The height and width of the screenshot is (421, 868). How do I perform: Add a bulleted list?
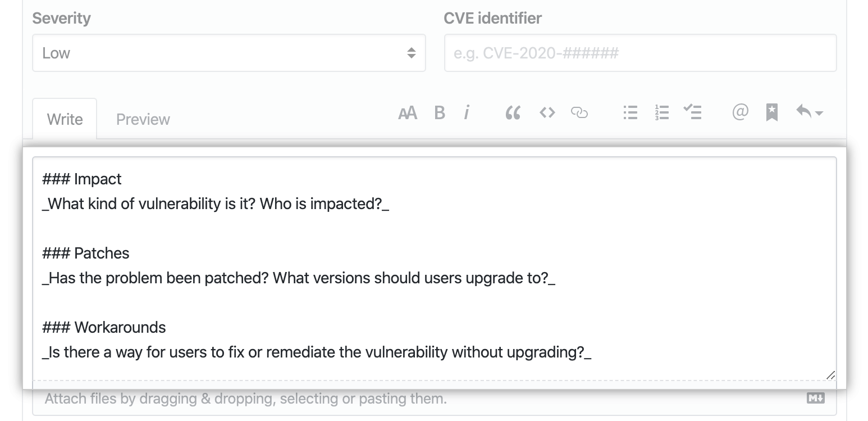click(x=630, y=112)
